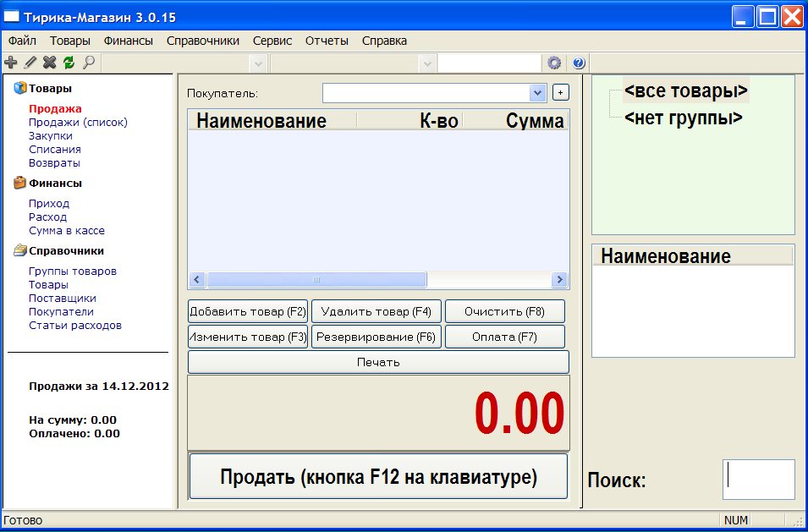Click the Готово status bar text
This screenshot has height=532, width=808.
point(23,521)
